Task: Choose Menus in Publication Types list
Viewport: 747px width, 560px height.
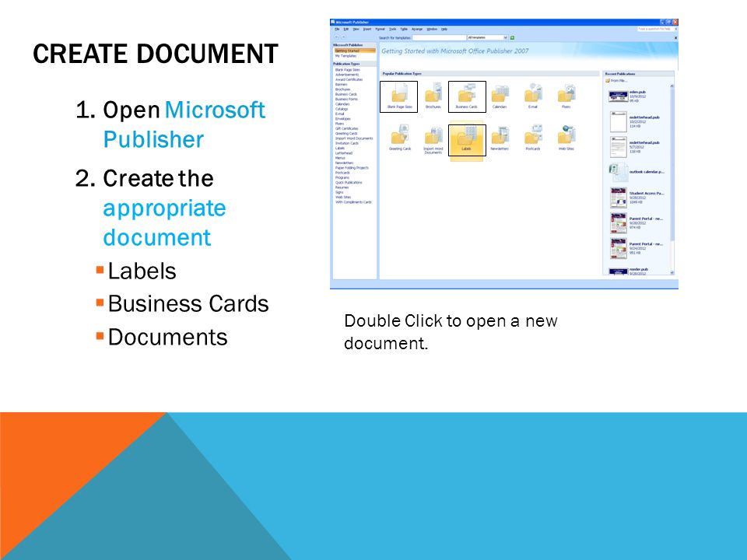Action: point(340,158)
